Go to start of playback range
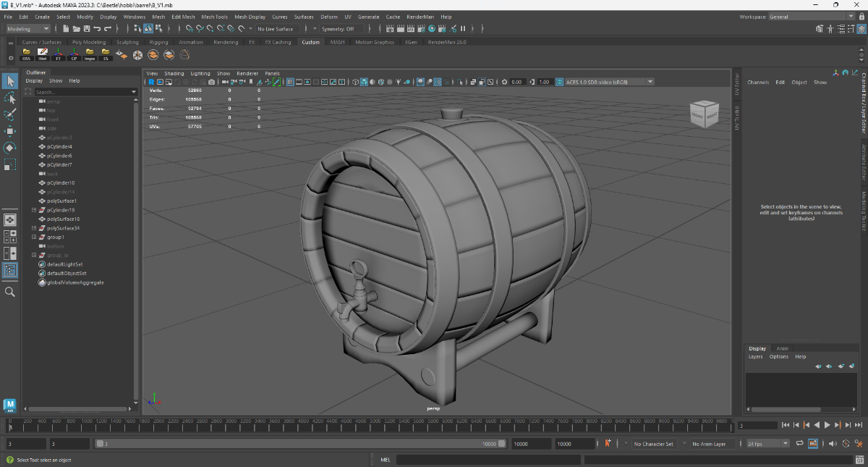This screenshot has height=467, width=868. pos(786,425)
